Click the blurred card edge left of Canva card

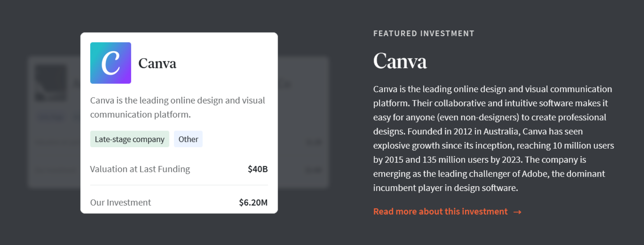click(x=54, y=122)
